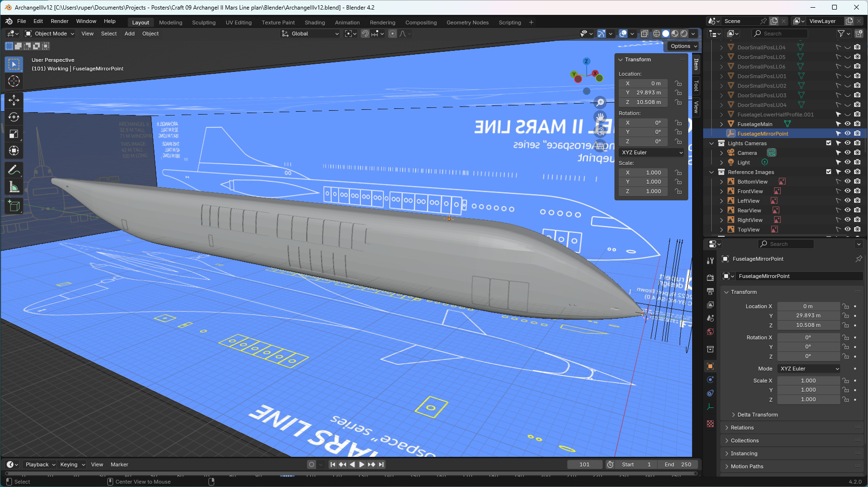The width and height of the screenshot is (868, 487).
Task: Switch to Geometry Nodes workspace tab
Action: [x=468, y=23]
